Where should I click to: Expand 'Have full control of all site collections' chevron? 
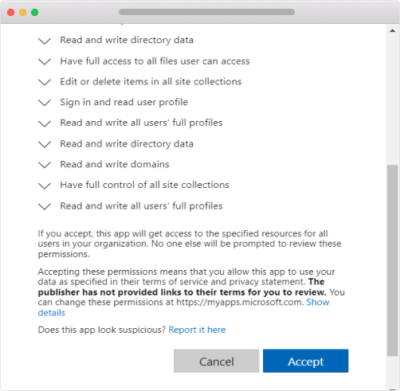(x=44, y=186)
